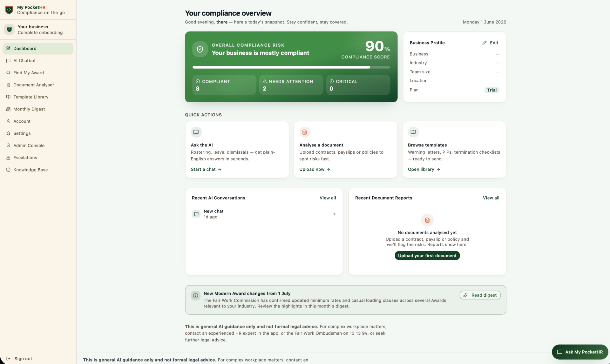Select the Edit label in Business Profile
610x364 pixels.
click(494, 43)
